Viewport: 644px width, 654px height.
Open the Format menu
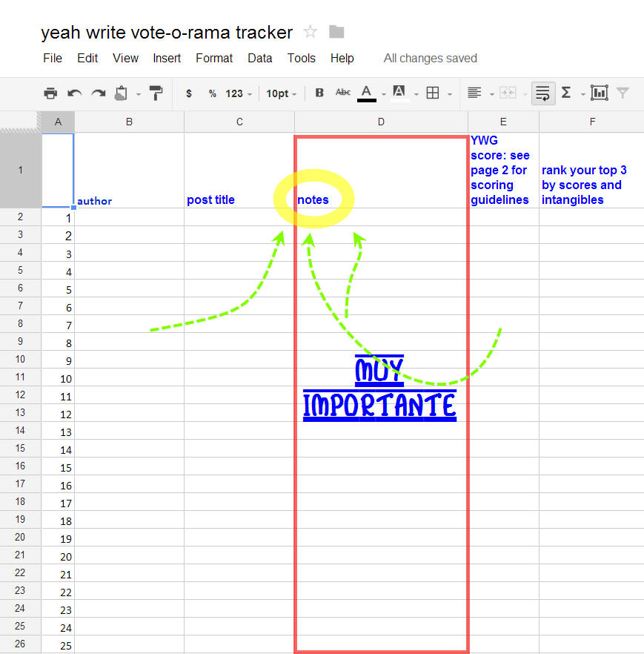214,58
